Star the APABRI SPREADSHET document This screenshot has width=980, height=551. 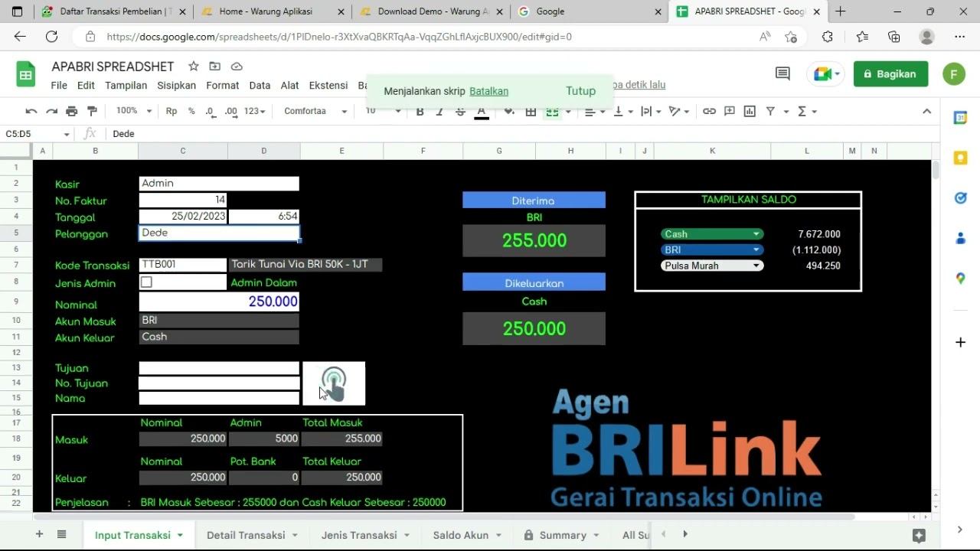[x=194, y=67]
